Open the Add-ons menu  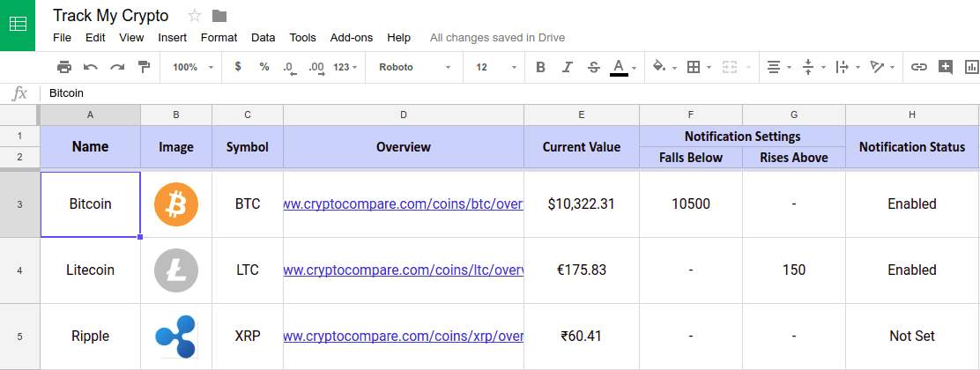click(x=352, y=38)
